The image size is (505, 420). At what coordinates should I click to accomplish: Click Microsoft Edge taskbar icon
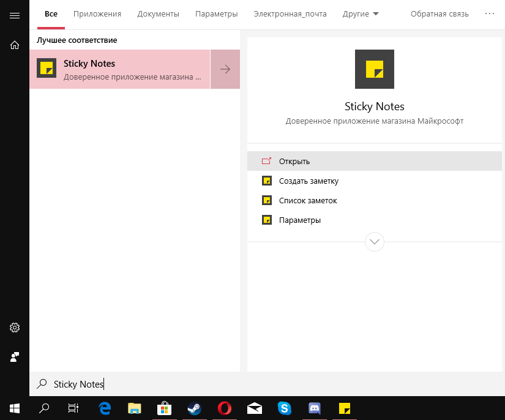105,408
